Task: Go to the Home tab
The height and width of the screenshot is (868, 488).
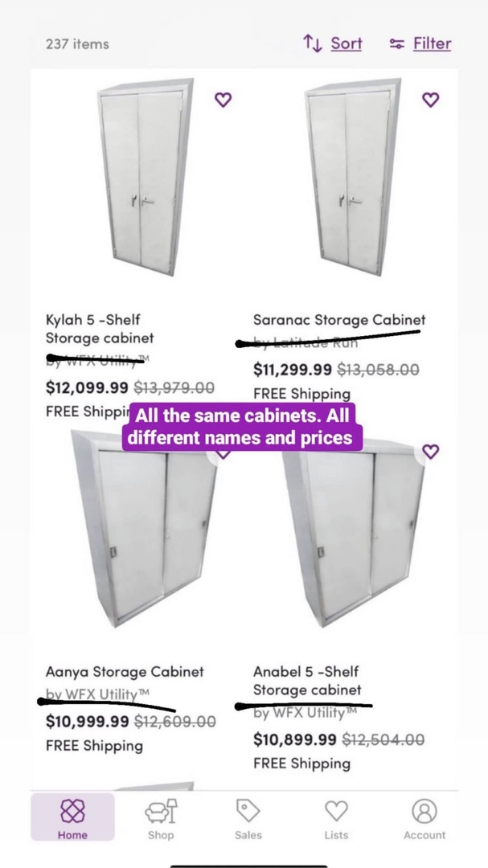Action: coord(72,817)
